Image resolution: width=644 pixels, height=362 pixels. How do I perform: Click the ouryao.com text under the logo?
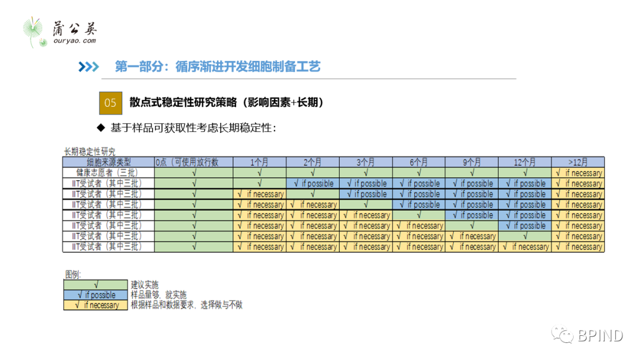coord(75,41)
